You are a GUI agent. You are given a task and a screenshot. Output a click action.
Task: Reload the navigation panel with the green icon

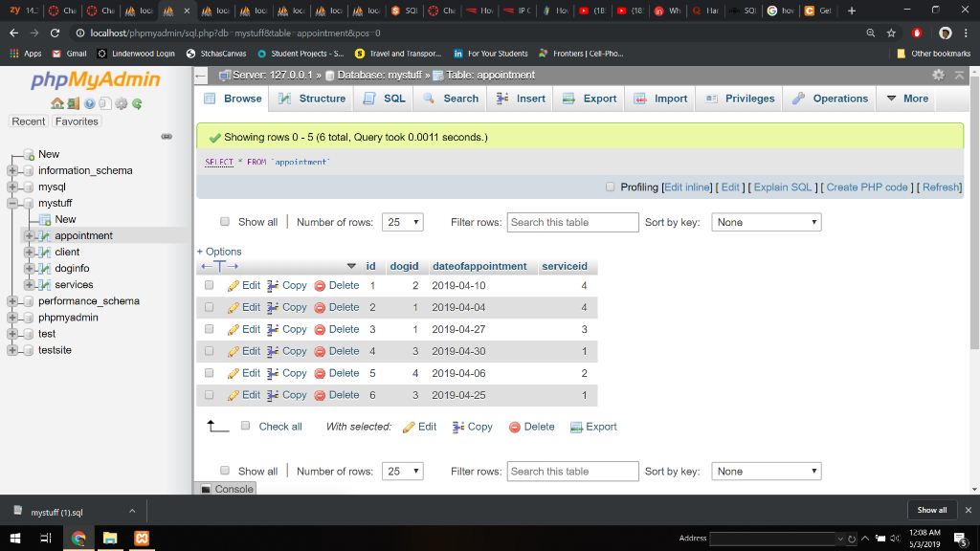click(x=137, y=103)
